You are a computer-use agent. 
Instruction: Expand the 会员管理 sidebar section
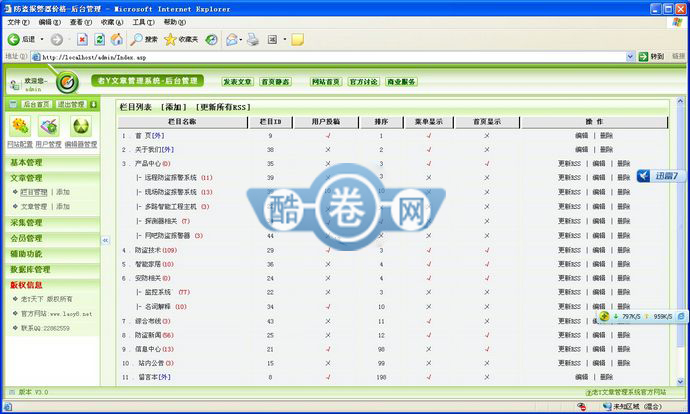52,238
